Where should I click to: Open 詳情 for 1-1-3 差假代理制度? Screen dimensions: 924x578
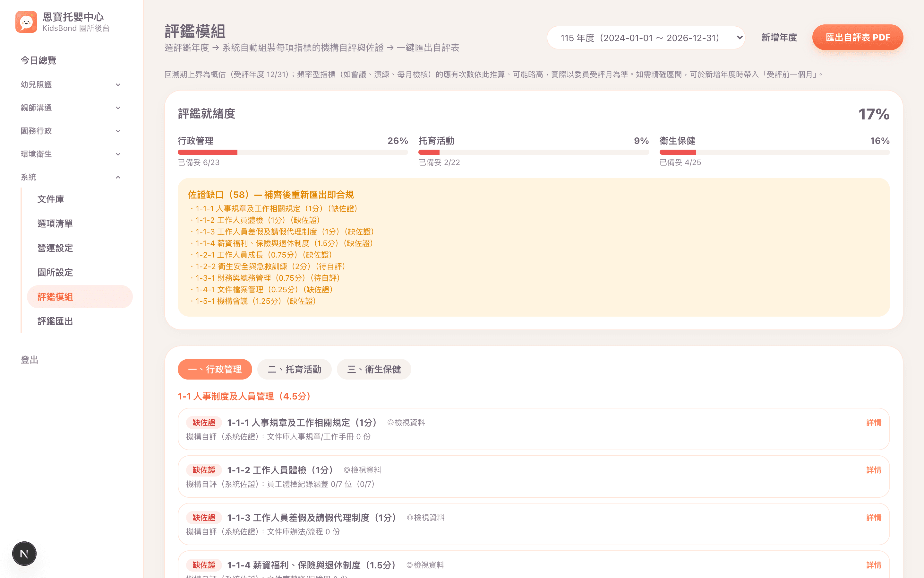tap(874, 517)
